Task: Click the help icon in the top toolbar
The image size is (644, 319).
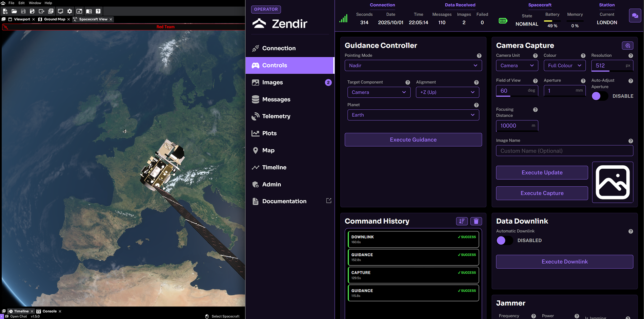Action: click(98, 11)
